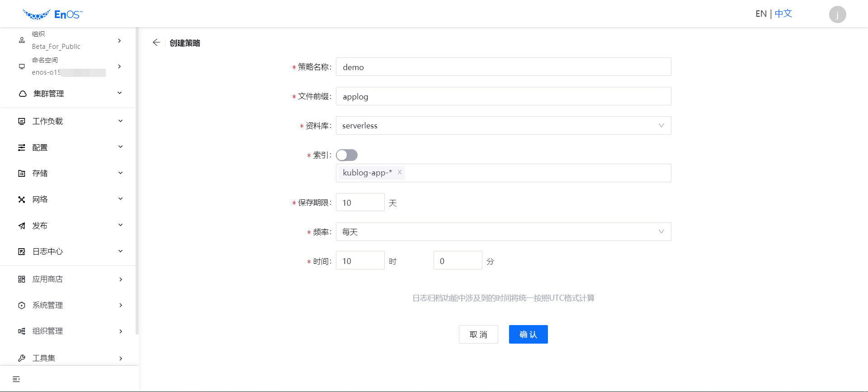
Task: Click the log center icon
Action: pos(22,251)
